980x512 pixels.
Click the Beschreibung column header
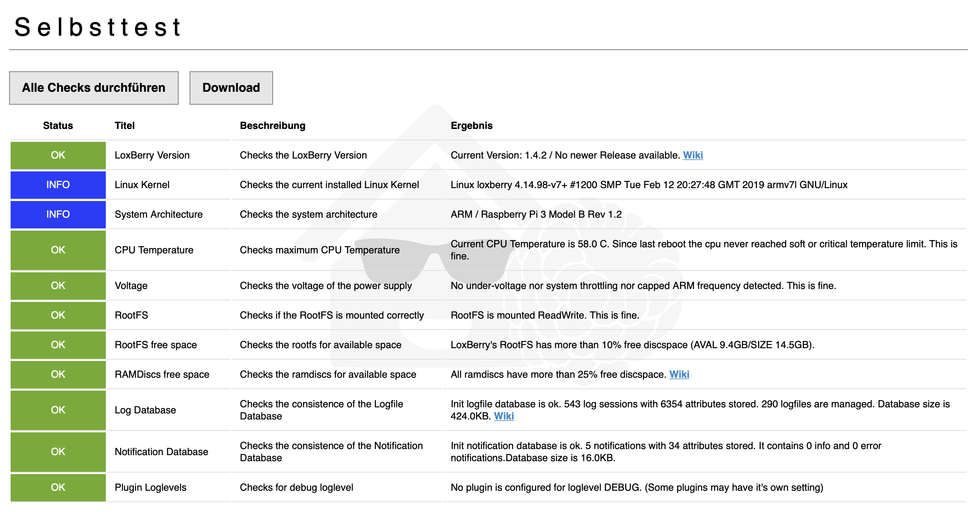pos(272,126)
